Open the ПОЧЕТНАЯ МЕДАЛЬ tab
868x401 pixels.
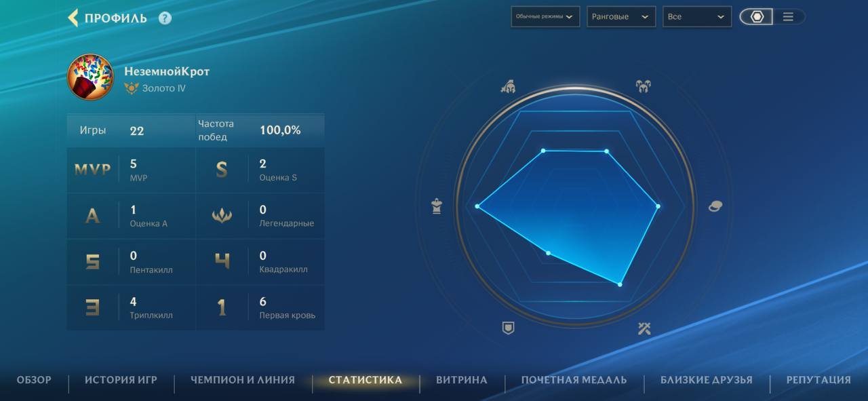click(574, 380)
